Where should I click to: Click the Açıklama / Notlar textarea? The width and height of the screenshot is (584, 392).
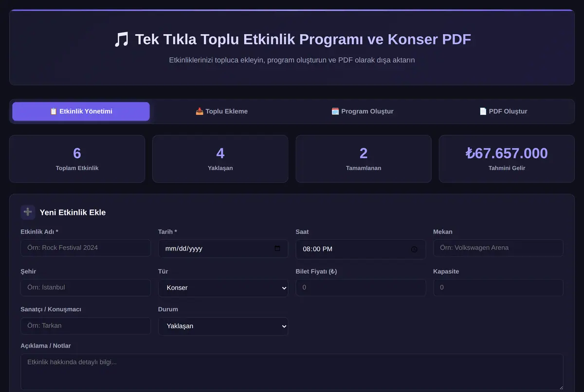click(x=292, y=372)
